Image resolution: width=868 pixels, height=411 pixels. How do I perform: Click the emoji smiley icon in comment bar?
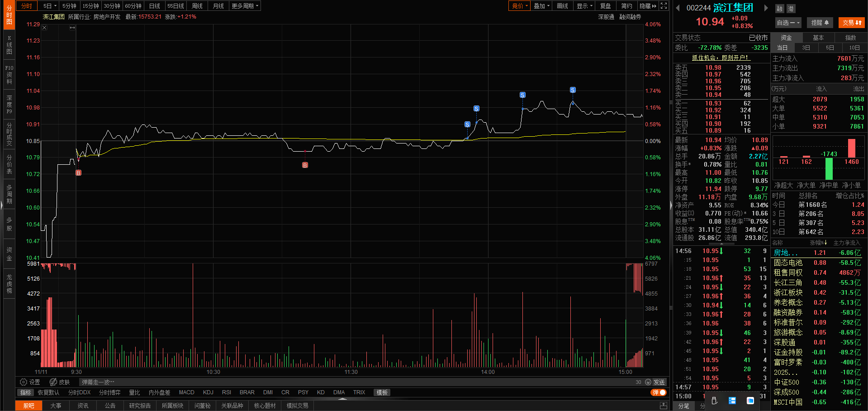click(x=648, y=382)
